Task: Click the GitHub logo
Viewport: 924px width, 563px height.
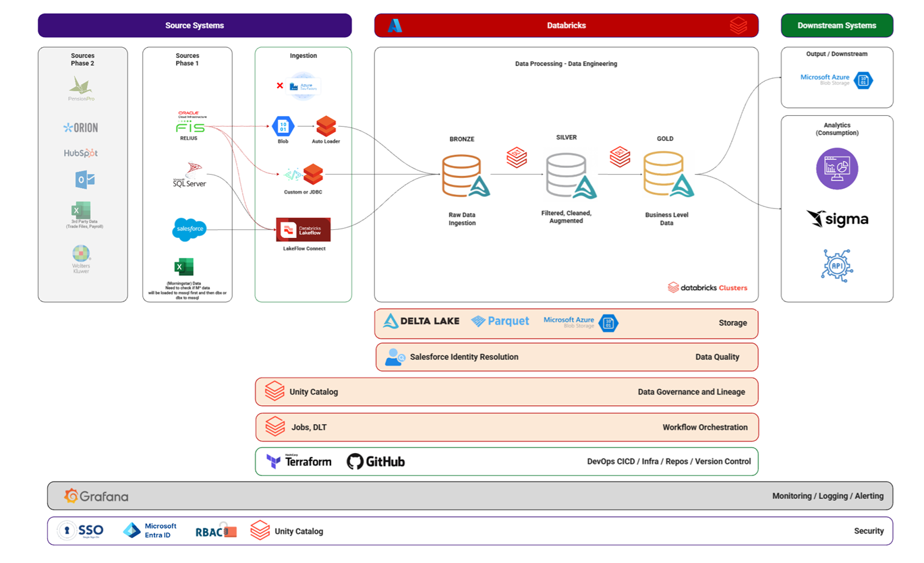Action: point(376,462)
